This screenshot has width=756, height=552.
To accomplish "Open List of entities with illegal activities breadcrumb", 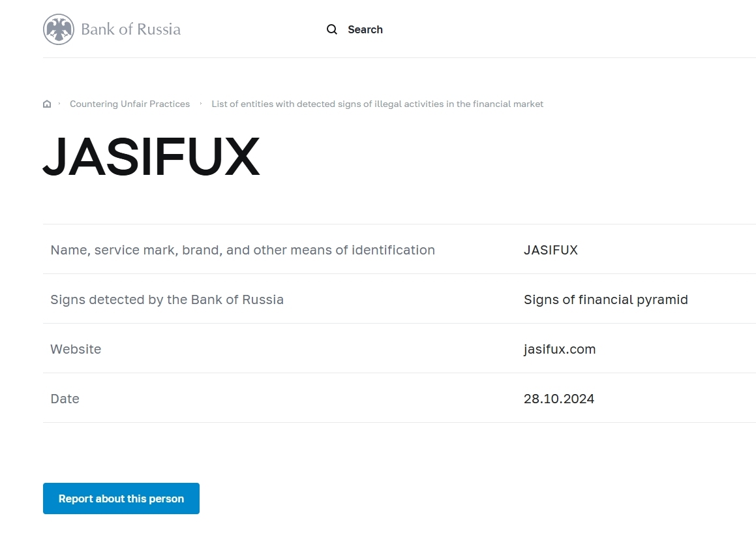I will pos(377,104).
